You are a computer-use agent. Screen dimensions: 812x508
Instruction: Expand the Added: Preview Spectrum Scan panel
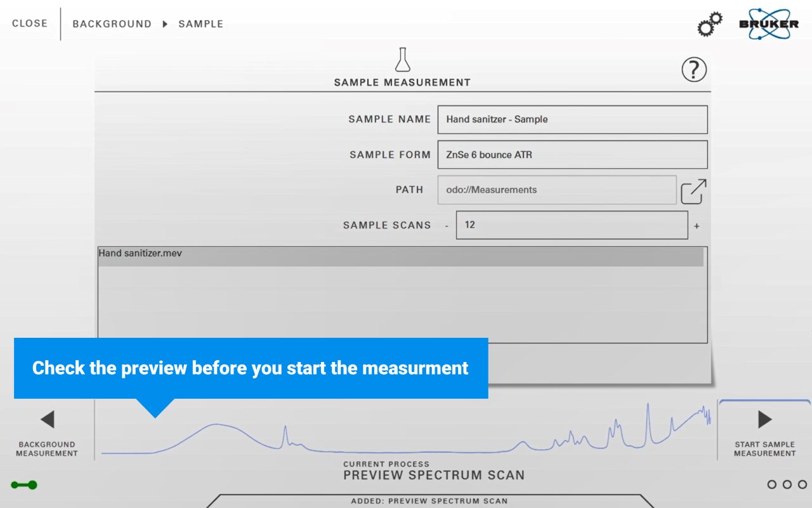pyautogui.click(x=429, y=500)
